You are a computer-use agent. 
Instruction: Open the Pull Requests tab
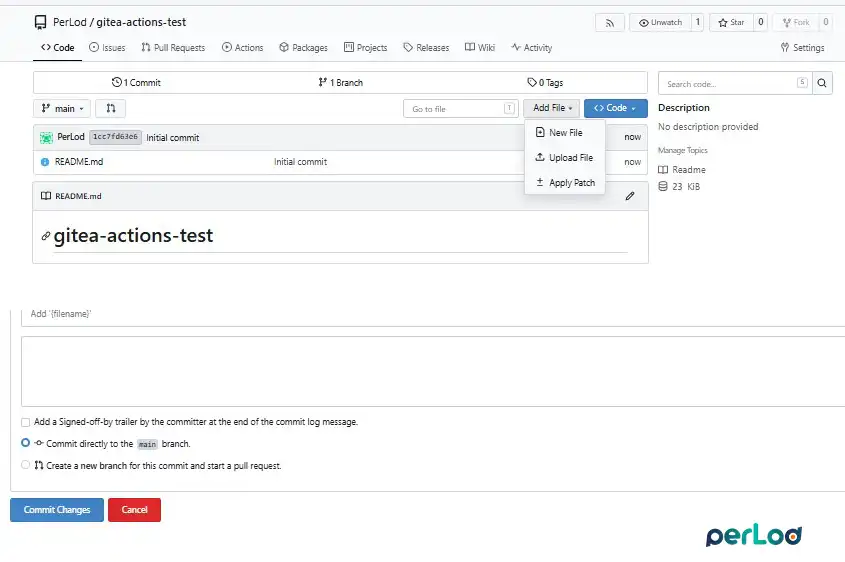click(173, 47)
